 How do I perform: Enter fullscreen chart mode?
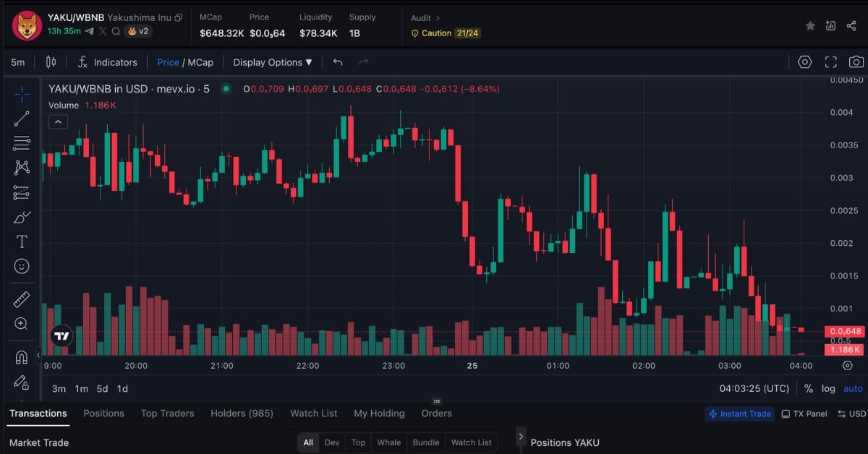(831, 62)
